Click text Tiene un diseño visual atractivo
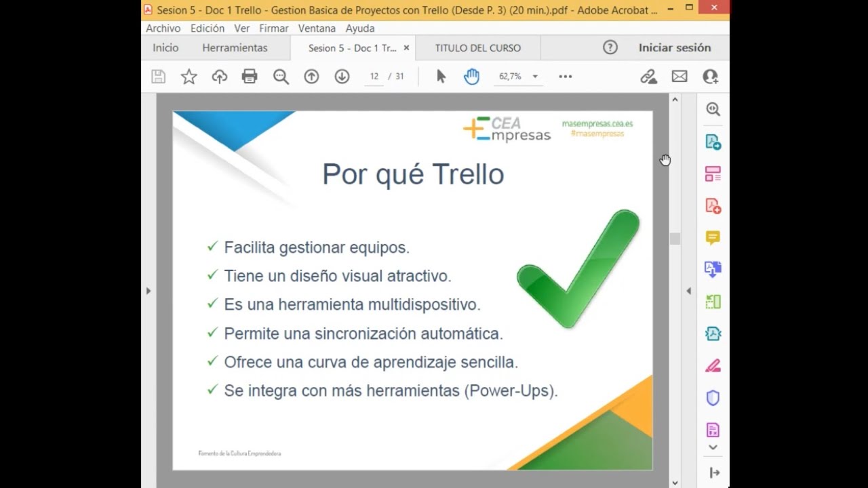 tap(338, 277)
